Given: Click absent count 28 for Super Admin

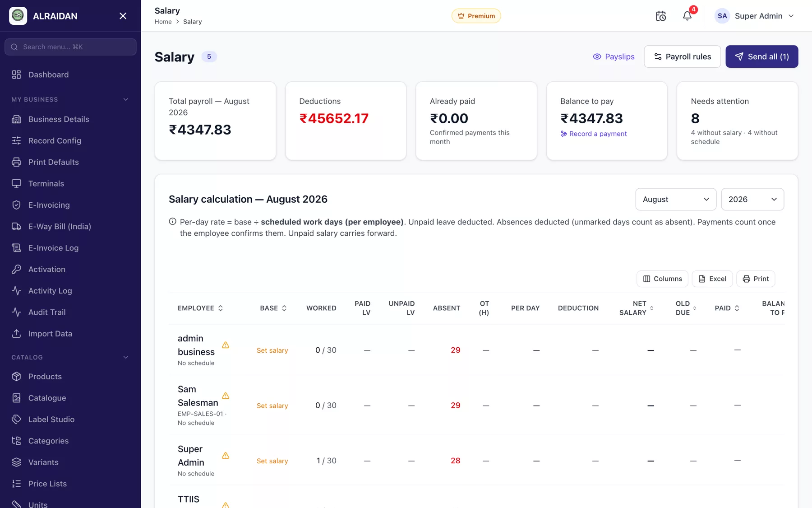Looking at the screenshot, I should tap(455, 461).
